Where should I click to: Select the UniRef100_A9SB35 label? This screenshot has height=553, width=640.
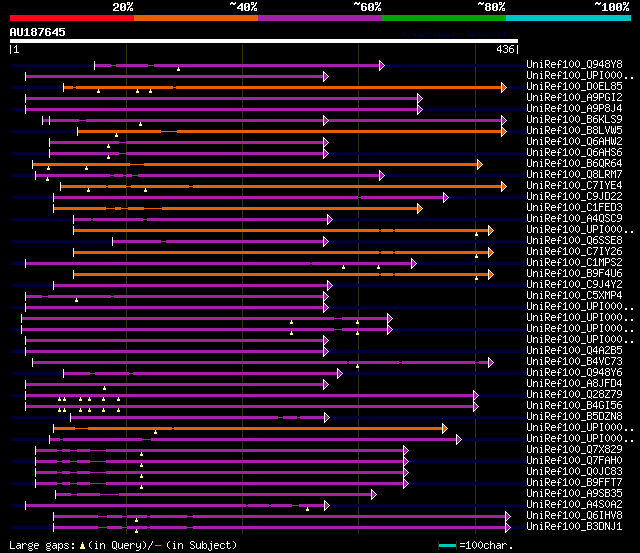(x=574, y=494)
